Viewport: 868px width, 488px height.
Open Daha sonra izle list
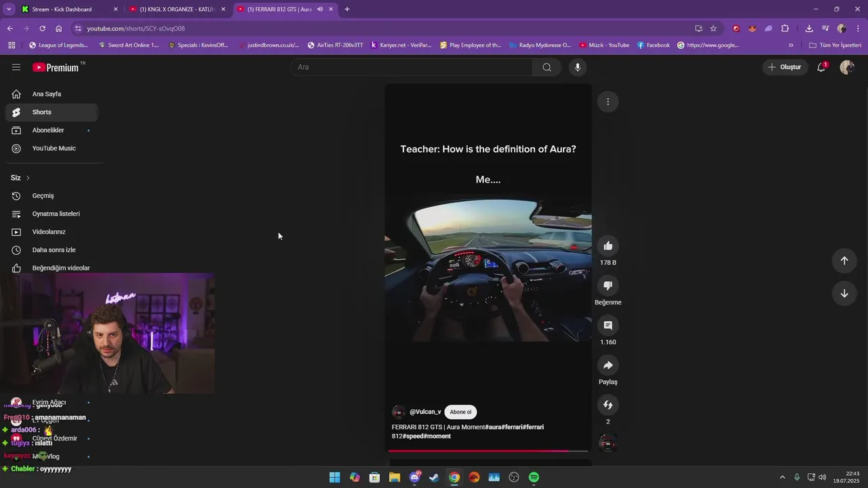(x=52, y=250)
